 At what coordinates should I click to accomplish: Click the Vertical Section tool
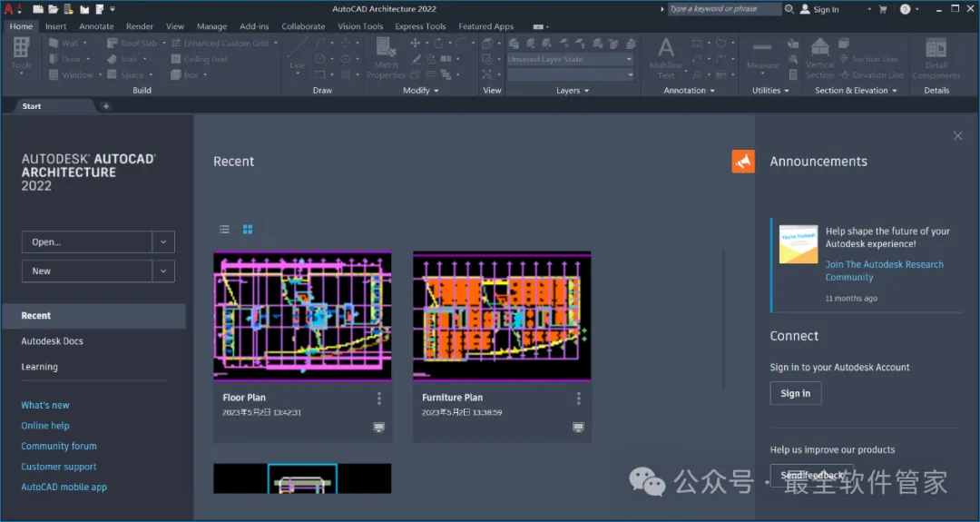820,57
